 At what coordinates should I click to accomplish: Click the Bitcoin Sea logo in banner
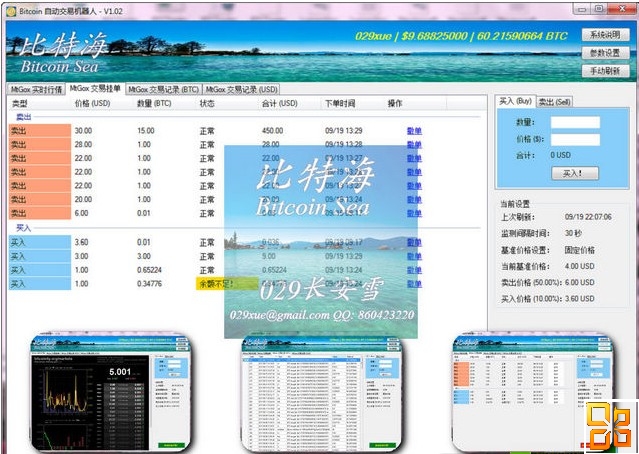tap(57, 55)
